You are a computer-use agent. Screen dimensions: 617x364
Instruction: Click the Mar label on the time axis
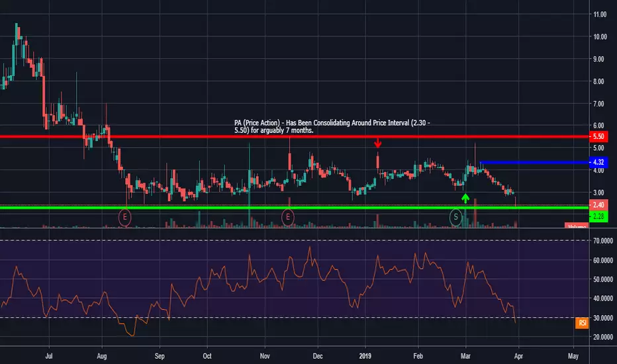pyautogui.click(x=465, y=356)
